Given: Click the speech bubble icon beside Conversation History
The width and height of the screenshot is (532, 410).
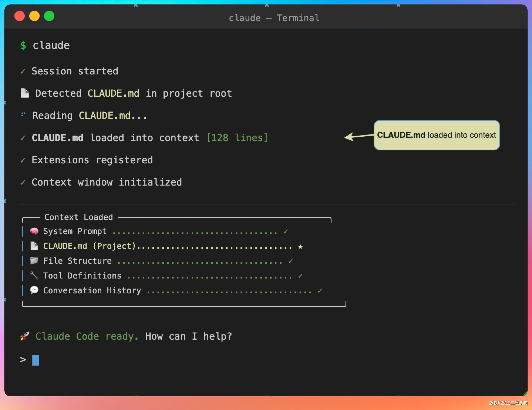Looking at the screenshot, I should tap(34, 290).
